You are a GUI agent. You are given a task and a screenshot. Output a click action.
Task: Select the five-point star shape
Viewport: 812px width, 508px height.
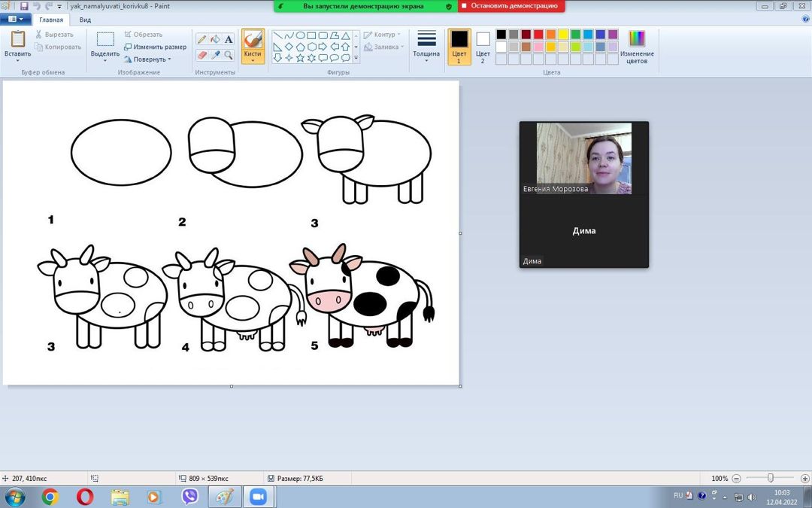pos(300,58)
